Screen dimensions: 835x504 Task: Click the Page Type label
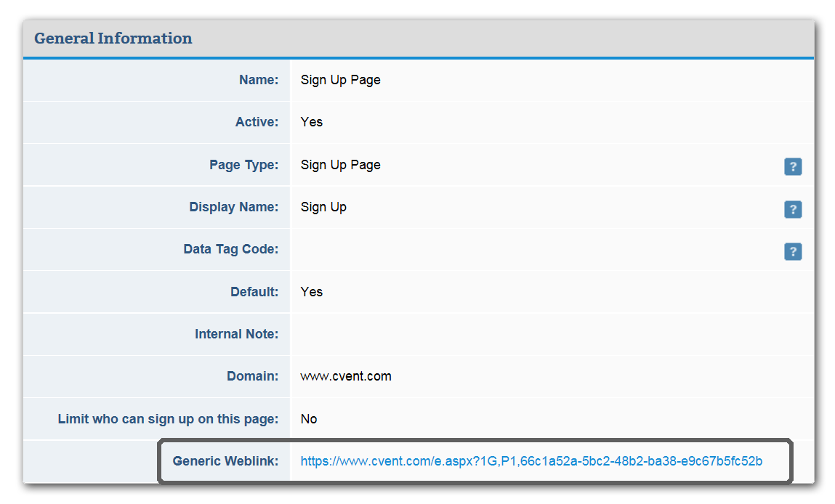coord(243,165)
